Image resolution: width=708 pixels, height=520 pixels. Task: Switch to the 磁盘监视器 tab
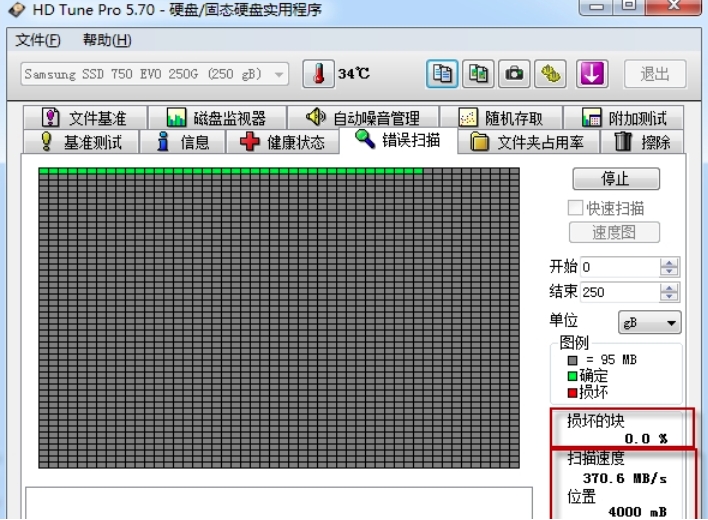click(x=217, y=118)
